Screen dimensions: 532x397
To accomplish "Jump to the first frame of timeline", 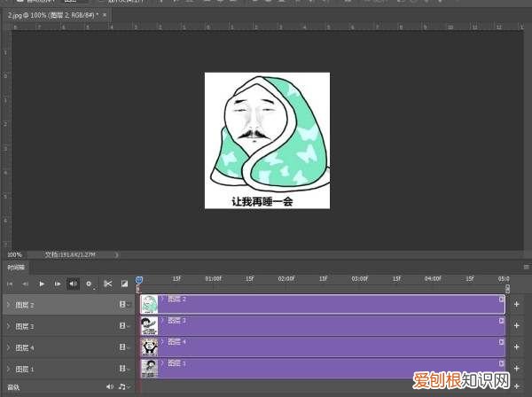I will (10, 284).
